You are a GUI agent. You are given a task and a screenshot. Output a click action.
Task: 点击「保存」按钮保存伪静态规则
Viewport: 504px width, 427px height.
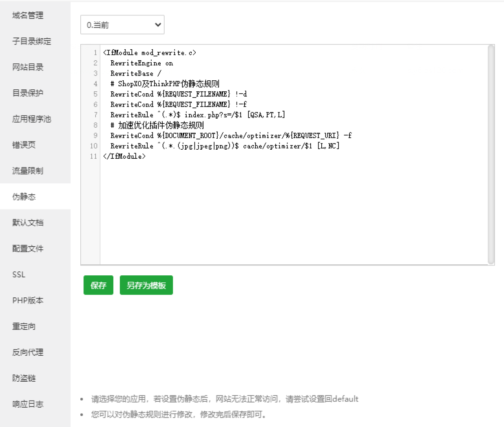tap(98, 285)
